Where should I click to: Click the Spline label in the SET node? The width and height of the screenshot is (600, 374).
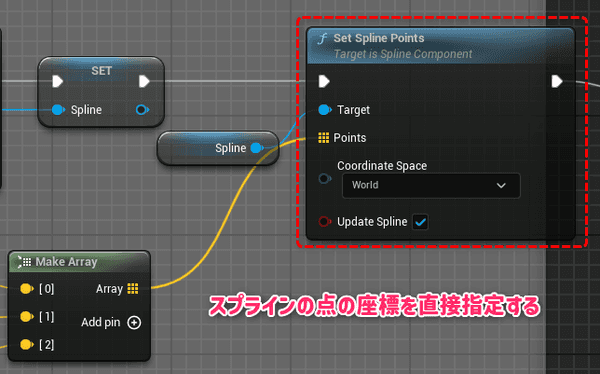tap(86, 110)
